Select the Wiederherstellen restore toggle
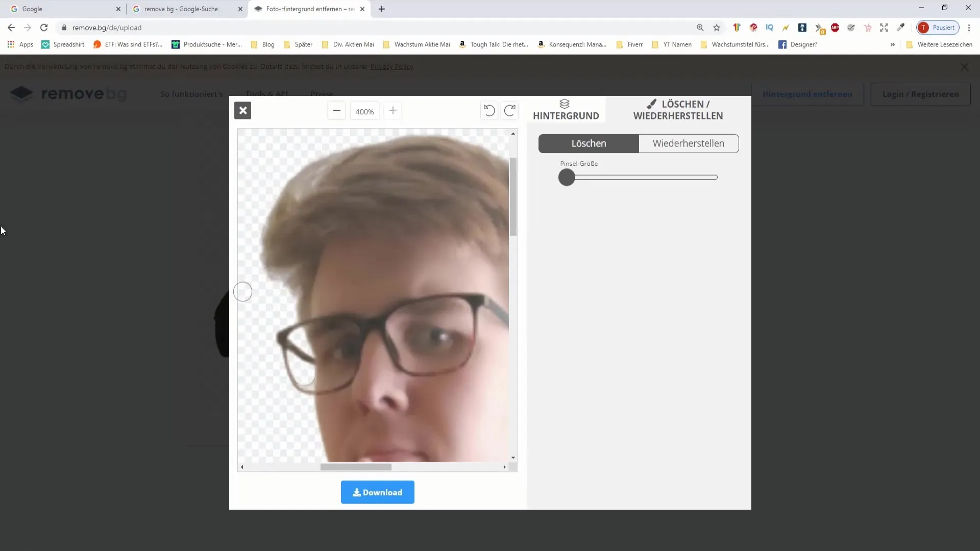 pyautogui.click(x=688, y=143)
